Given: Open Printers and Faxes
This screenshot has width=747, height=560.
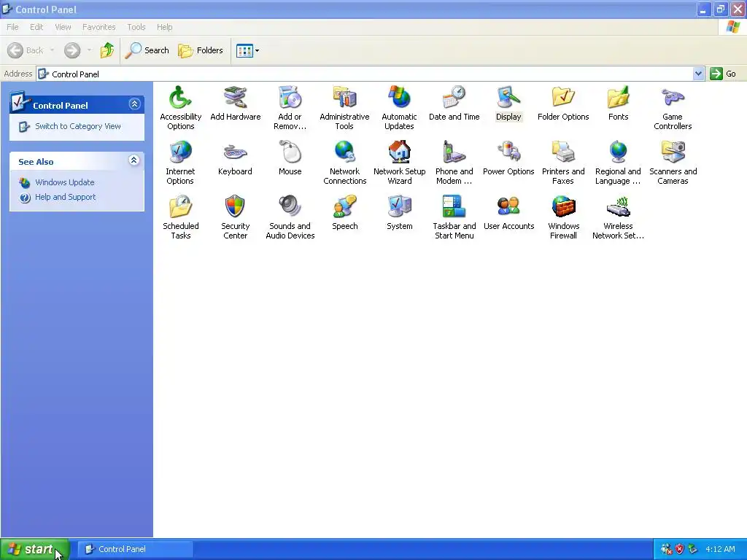Looking at the screenshot, I should pyautogui.click(x=563, y=163).
